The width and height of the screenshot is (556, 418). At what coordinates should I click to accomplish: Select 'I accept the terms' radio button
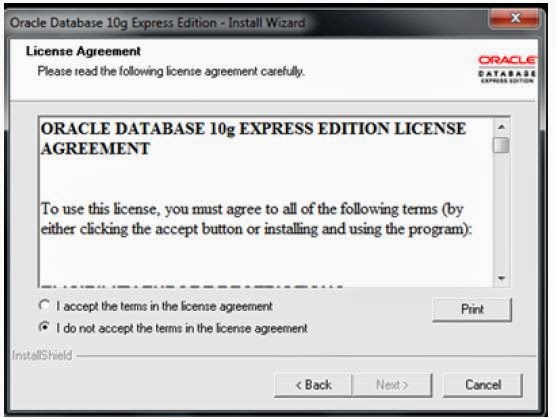click(x=44, y=305)
